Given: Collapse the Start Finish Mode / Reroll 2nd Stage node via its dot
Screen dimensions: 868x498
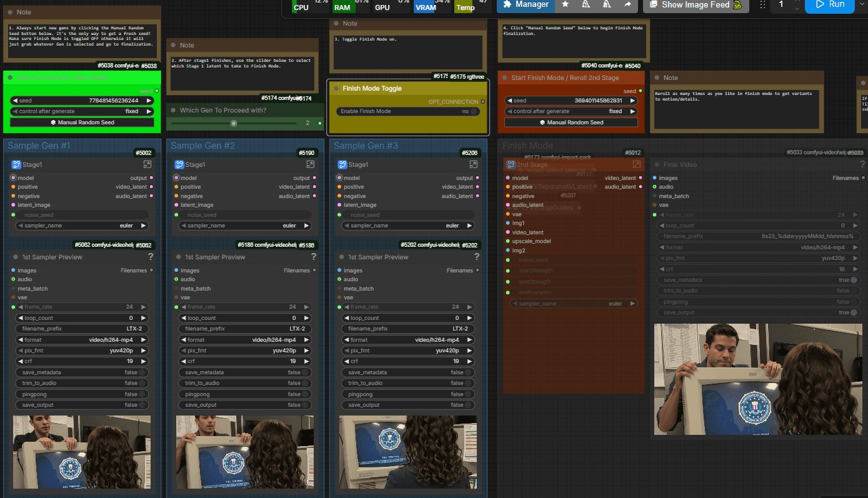Looking at the screenshot, I should (x=504, y=78).
